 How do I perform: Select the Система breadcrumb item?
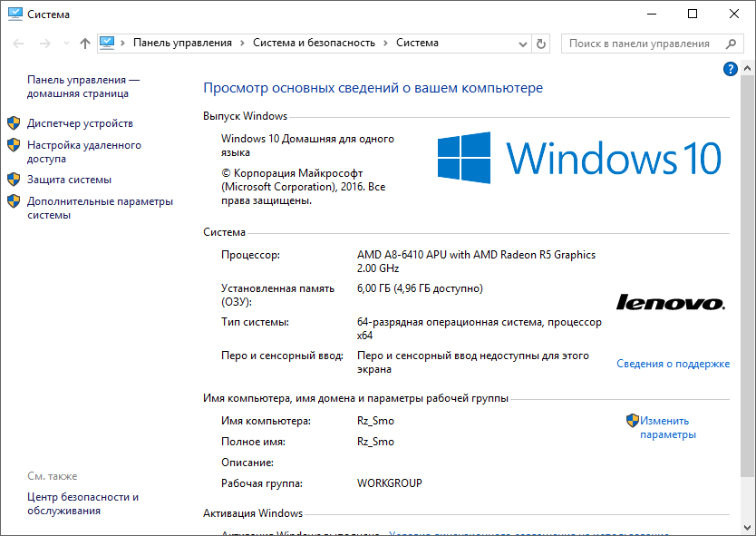pos(417,43)
